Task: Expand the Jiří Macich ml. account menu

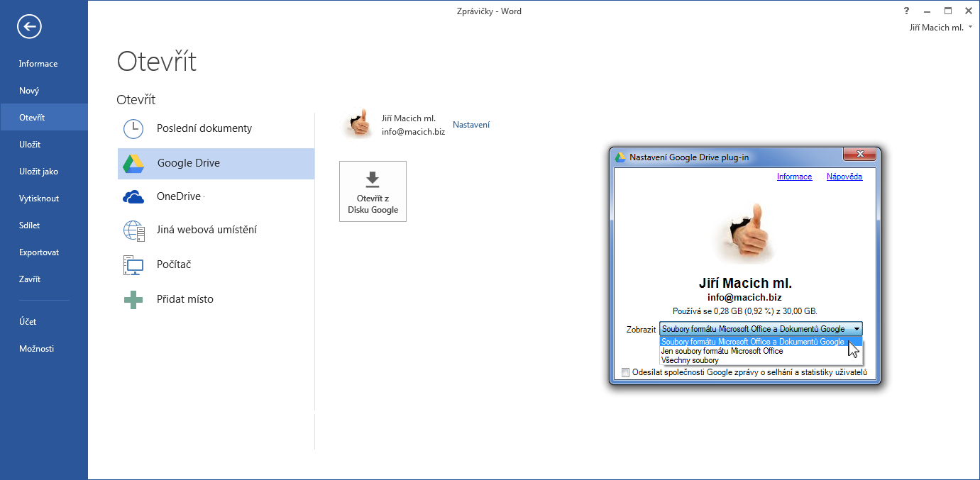Action: click(940, 28)
